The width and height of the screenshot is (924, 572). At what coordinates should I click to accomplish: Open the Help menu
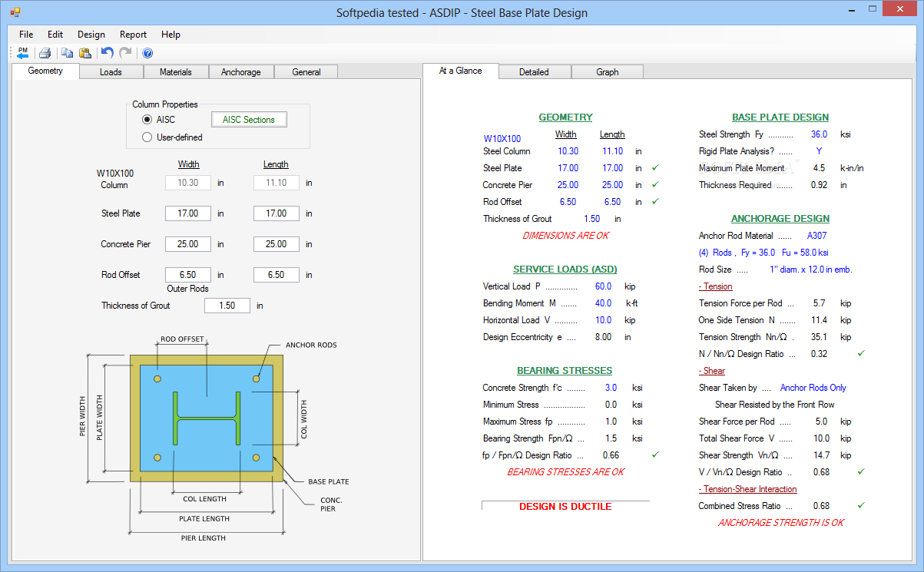(x=171, y=35)
